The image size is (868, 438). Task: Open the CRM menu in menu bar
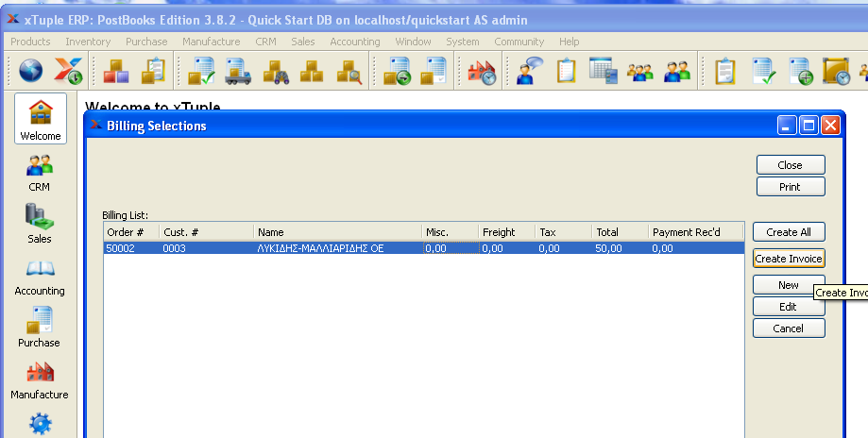265,42
